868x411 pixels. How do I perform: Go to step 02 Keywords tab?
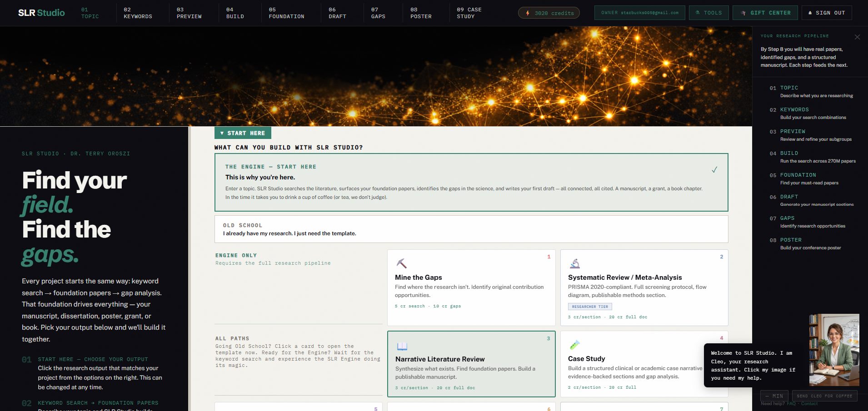click(138, 13)
